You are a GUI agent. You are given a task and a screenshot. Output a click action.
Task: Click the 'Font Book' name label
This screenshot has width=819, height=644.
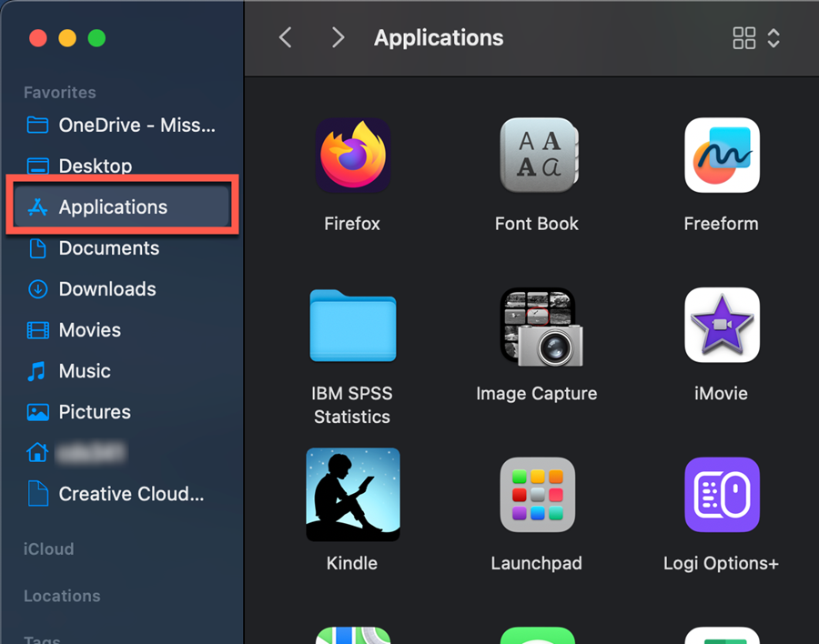click(536, 224)
